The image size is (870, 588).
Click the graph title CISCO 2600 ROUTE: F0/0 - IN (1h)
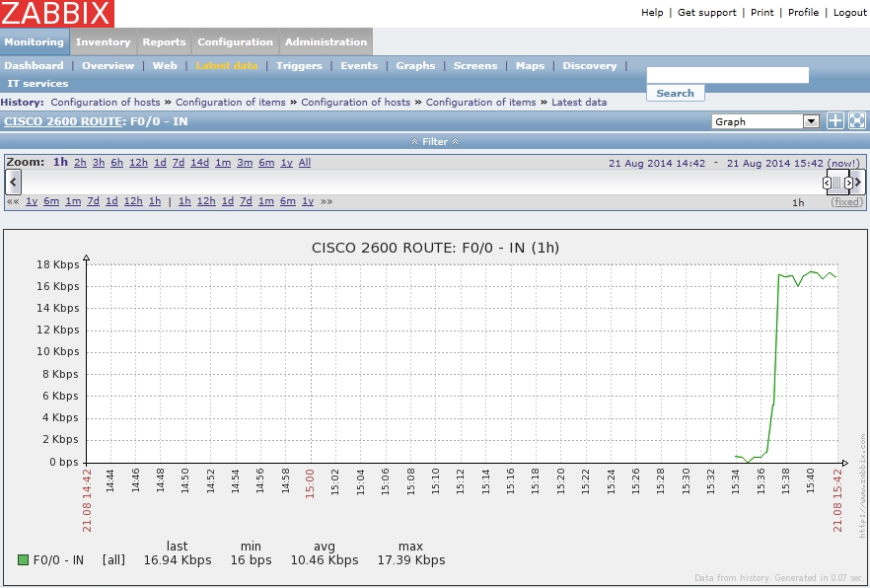pyautogui.click(x=436, y=248)
